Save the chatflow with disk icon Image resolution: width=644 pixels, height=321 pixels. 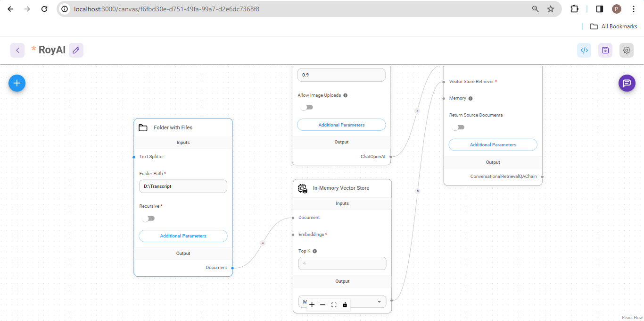(x=605, y=50)
